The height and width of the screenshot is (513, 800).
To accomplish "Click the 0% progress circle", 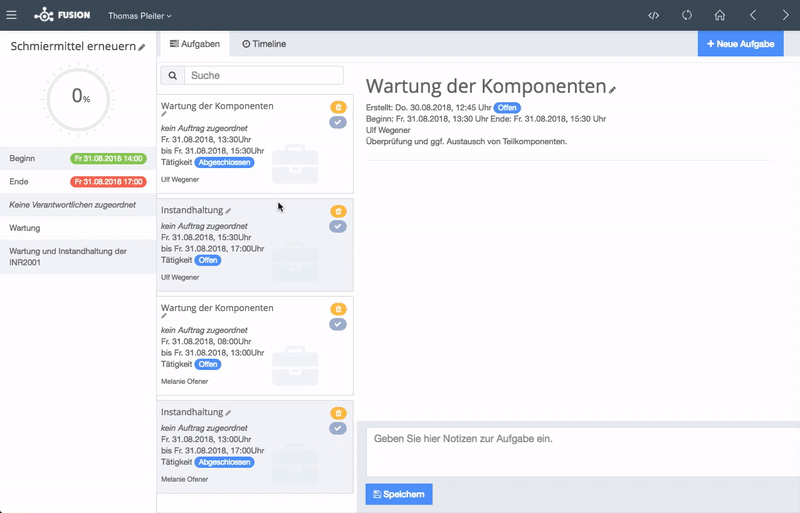I will 78,100.
